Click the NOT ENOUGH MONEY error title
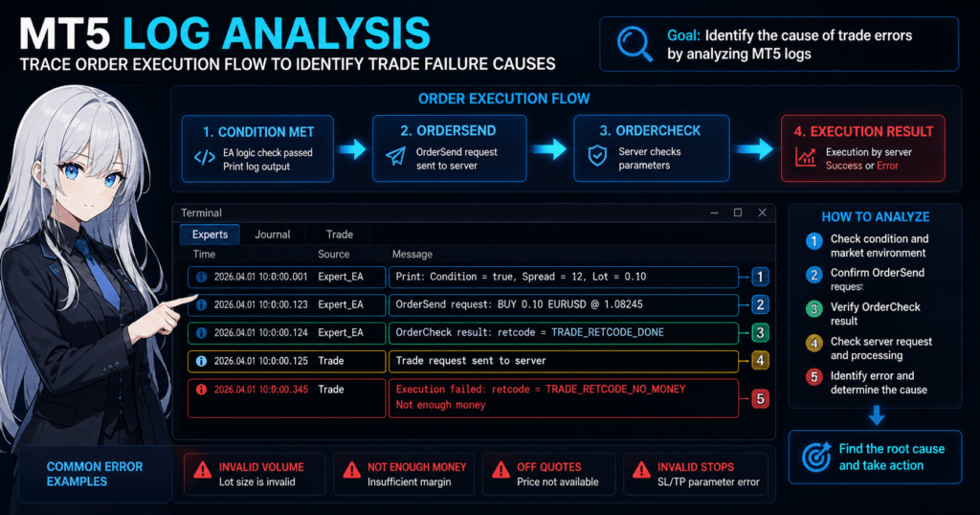980x515 pixels. [x=417, y=467]
